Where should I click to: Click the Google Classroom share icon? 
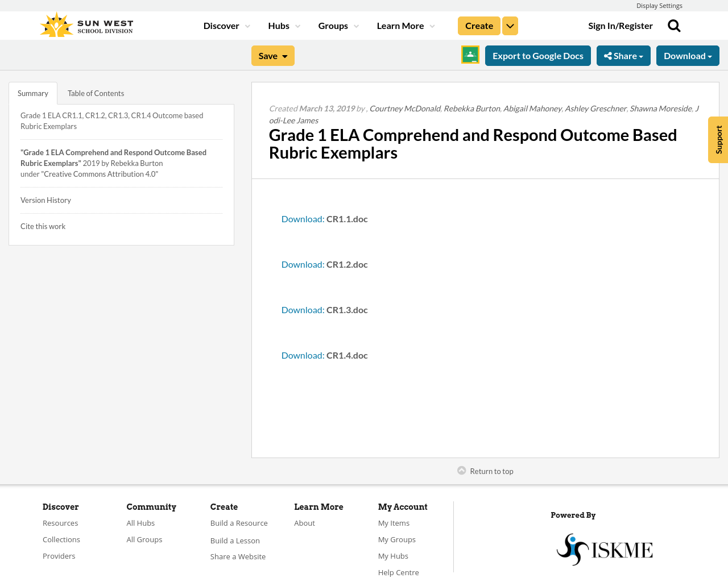point(470,55)
